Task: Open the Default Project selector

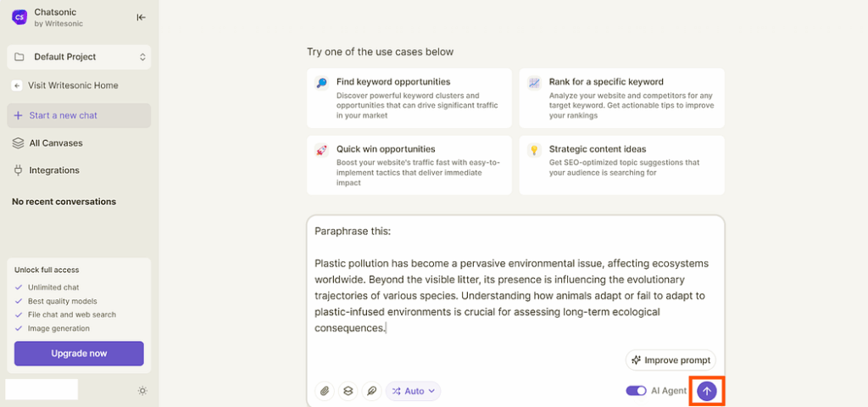Action: (79, 57)
